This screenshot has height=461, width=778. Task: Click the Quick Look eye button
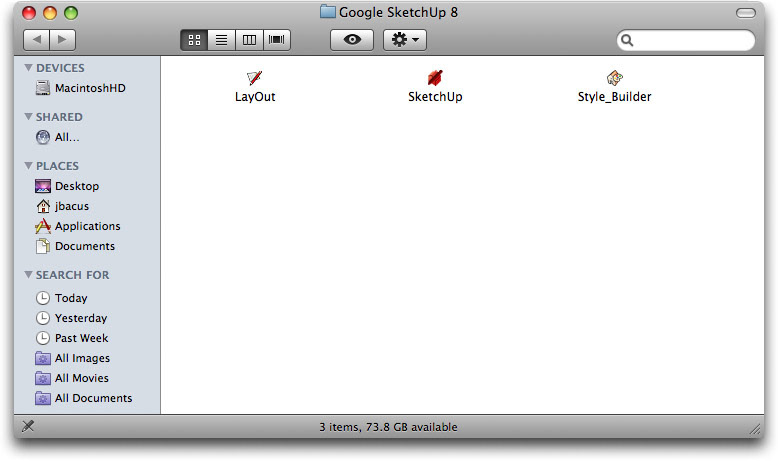click(x=352, y=40)
